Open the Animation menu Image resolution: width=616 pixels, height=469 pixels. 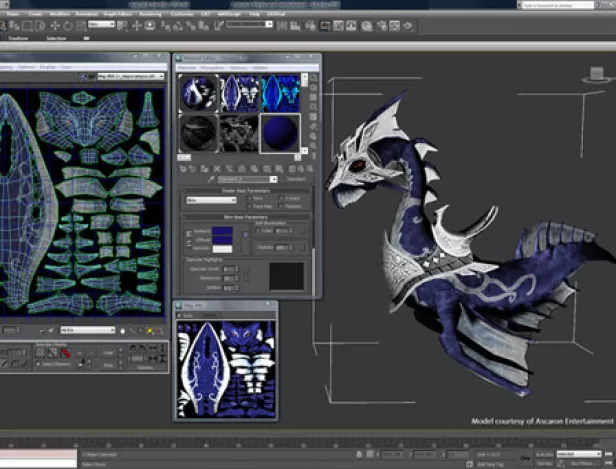(x=87, y=14)
